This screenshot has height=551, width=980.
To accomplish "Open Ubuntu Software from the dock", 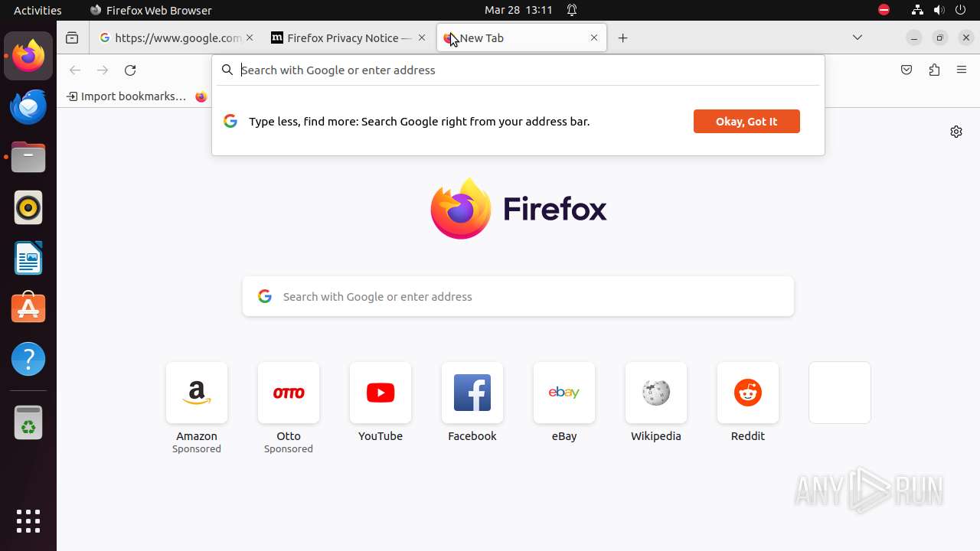I will (28, 308).
